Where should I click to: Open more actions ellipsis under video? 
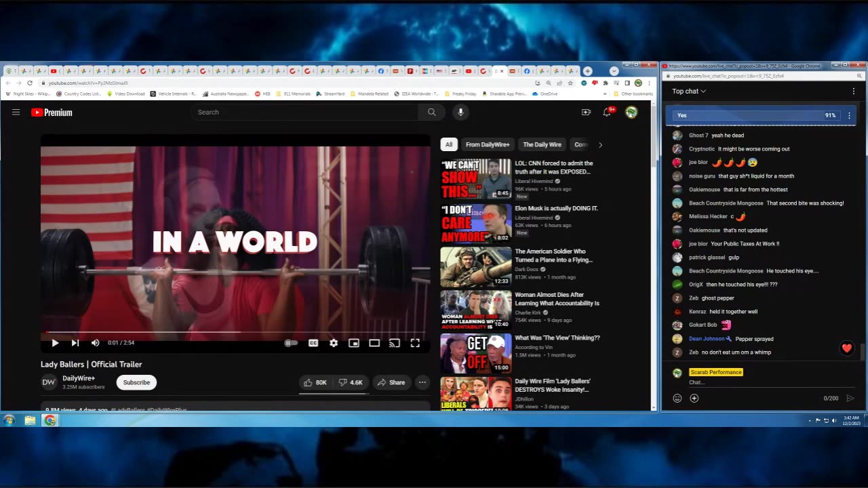click(422, 382)
